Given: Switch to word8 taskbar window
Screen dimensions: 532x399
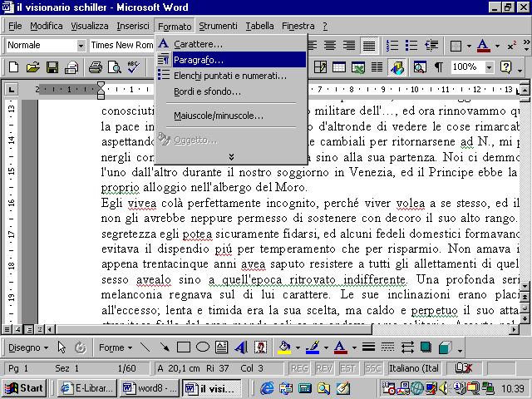Looking at the screenshot, I should tap(147, 388).
